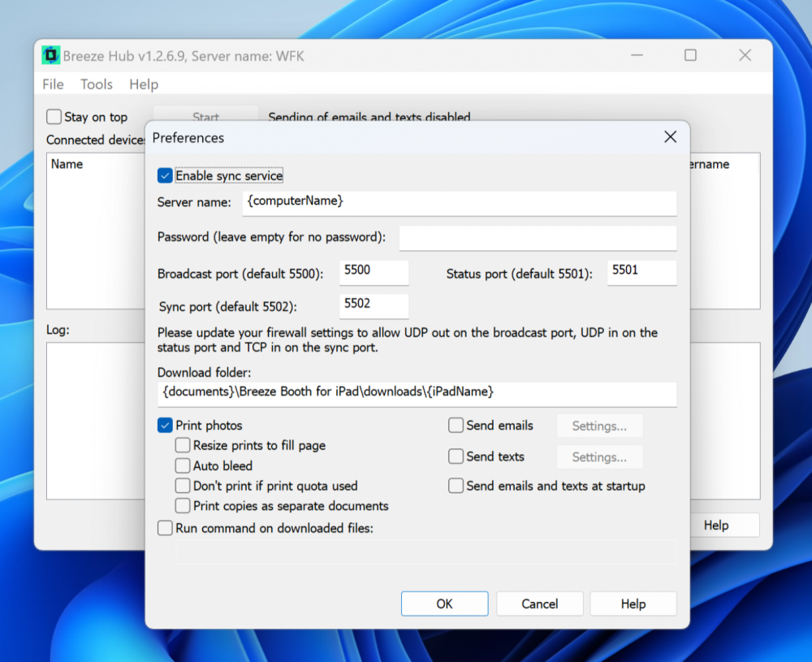This screenshot has width=812, height=662.
Task: Click the Download folder path field
Action: (417, 394)
